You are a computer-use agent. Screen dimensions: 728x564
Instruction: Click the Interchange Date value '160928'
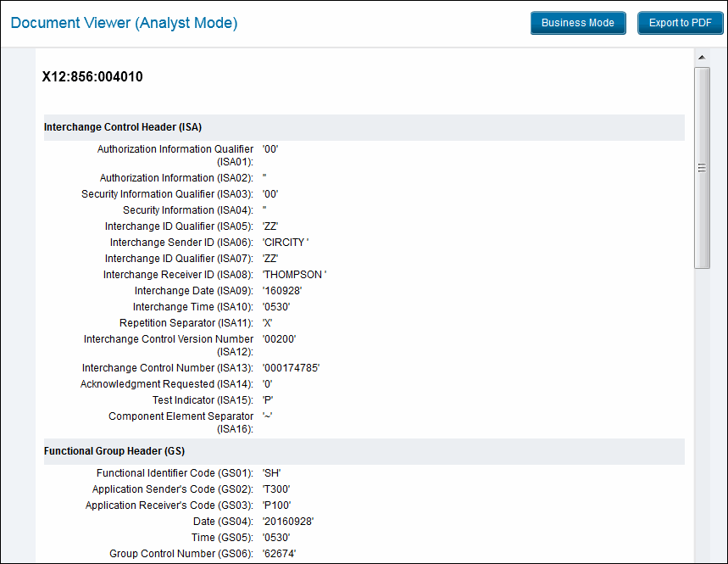click(x=282, y=291)
